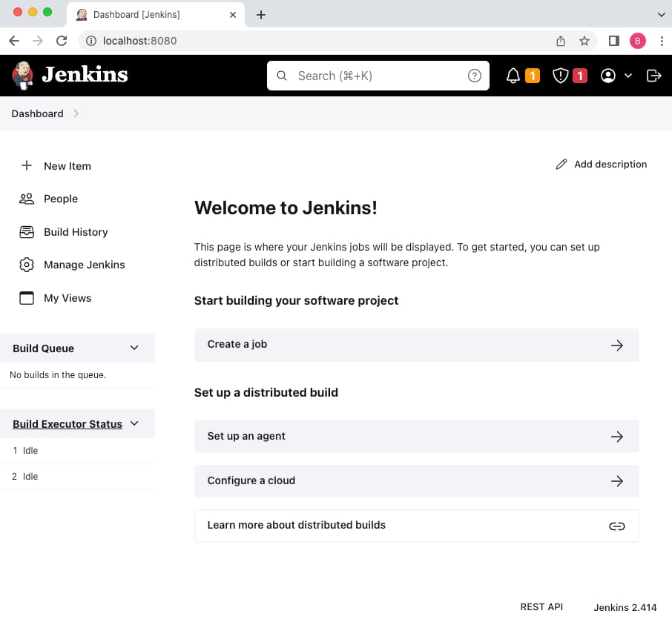Open Manage Jenkins from sidebar

click(x=84, y=265)
